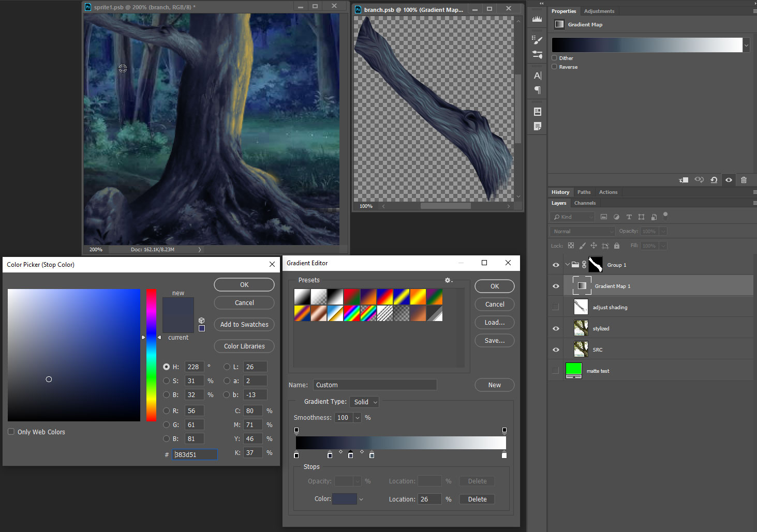This screenshot has height=532, width=757.
Task: Open the Histogram panel icon
Action: (537, 19)
